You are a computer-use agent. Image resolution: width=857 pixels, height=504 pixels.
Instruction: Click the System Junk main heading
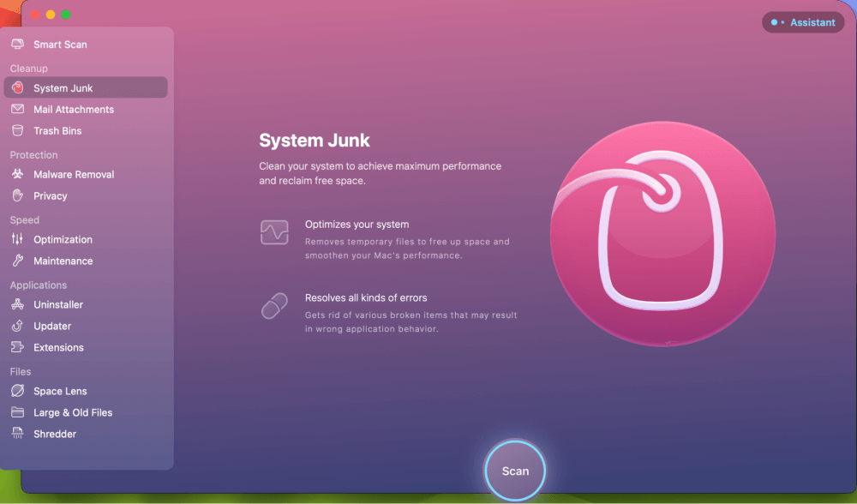[x=315, y=141]
